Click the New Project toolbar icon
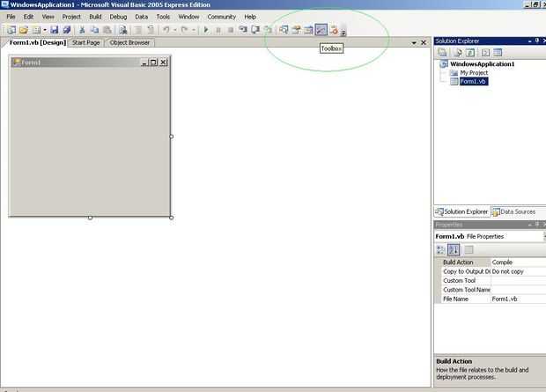This screenshot has height=392, width=546. [11, 30]
